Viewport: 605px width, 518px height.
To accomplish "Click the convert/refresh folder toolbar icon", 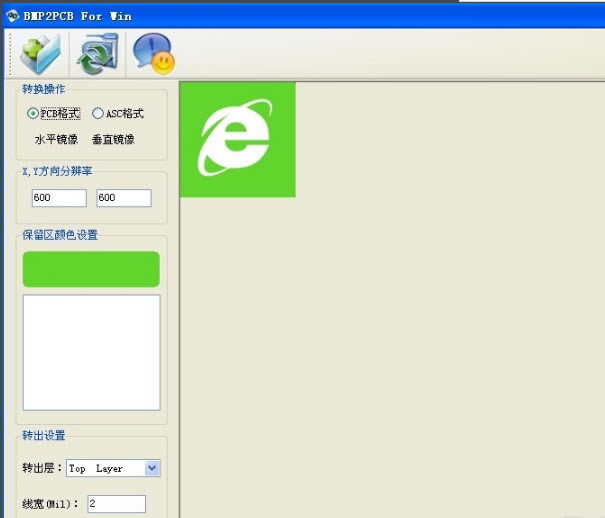I will (97, 54).
